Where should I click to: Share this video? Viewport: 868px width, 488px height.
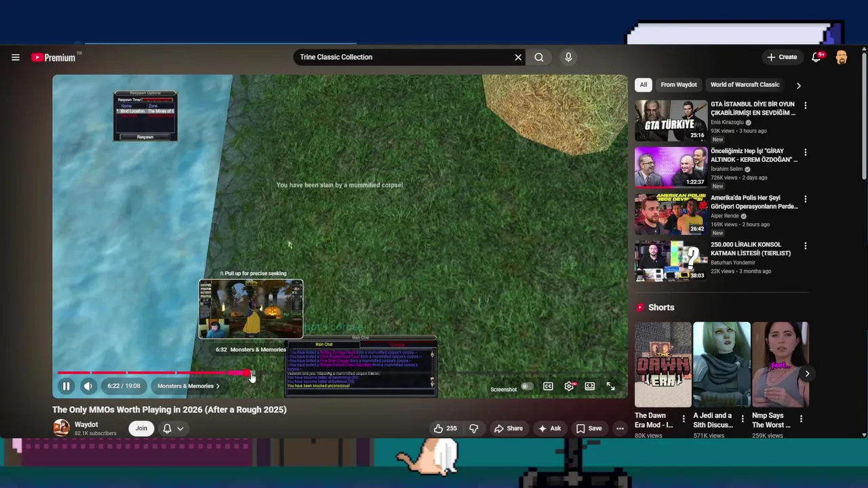point(508,428)
